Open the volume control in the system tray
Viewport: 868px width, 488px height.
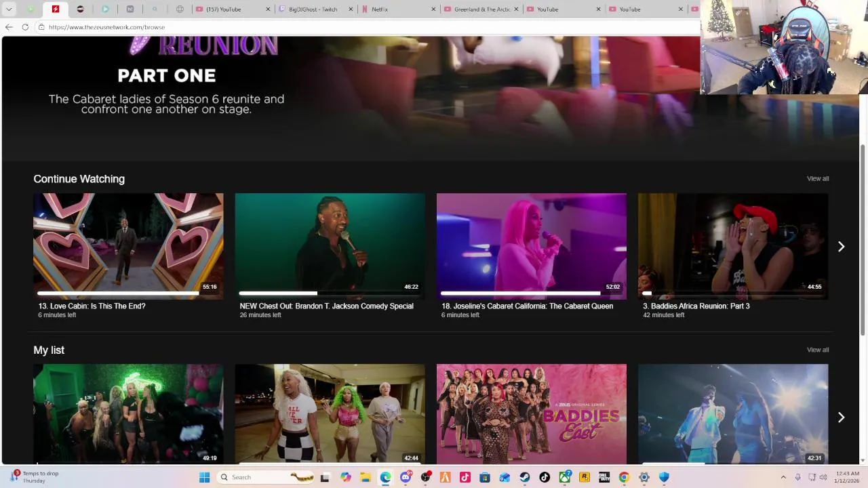pyautogui.click(x=823, y=477)
